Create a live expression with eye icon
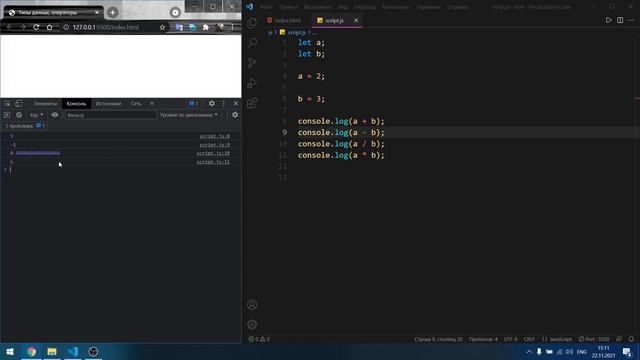640x360 pixels. point(55,115)
